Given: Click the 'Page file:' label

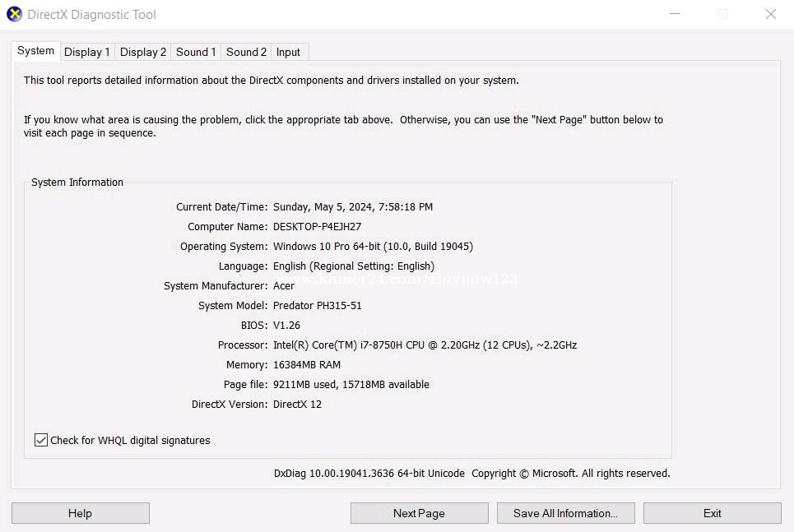Looking at the screenshot, I should click(x=245, y=385).
